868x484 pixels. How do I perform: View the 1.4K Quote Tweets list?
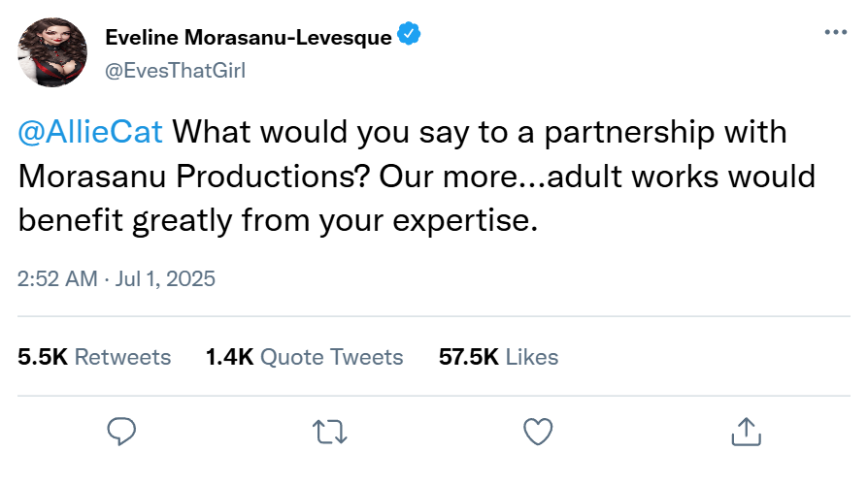(x=304, y=357)
